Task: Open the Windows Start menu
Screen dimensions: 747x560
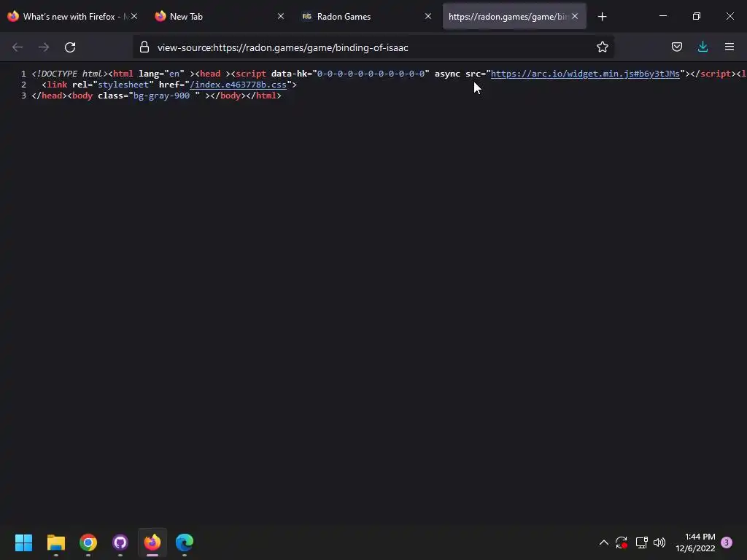Action: coord(24,542)
